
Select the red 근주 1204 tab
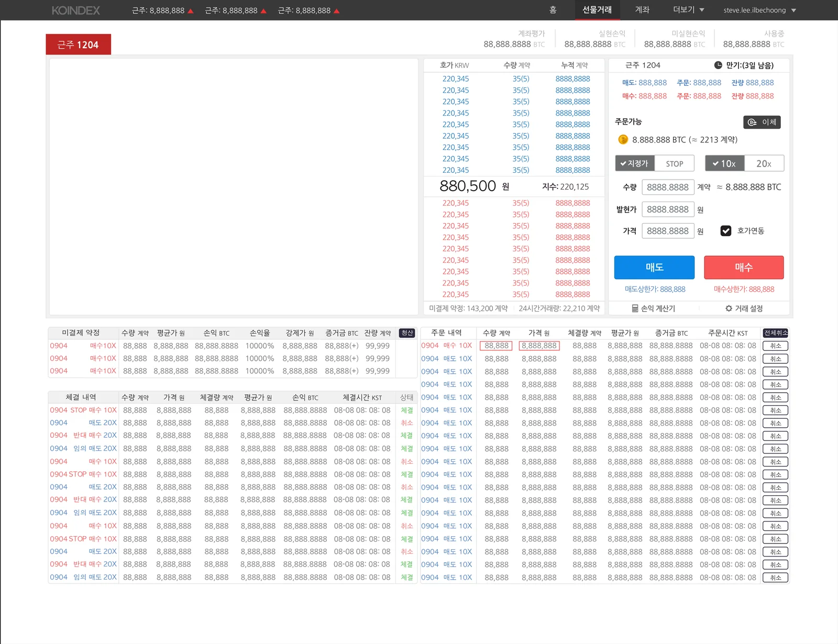pos(78,45)
